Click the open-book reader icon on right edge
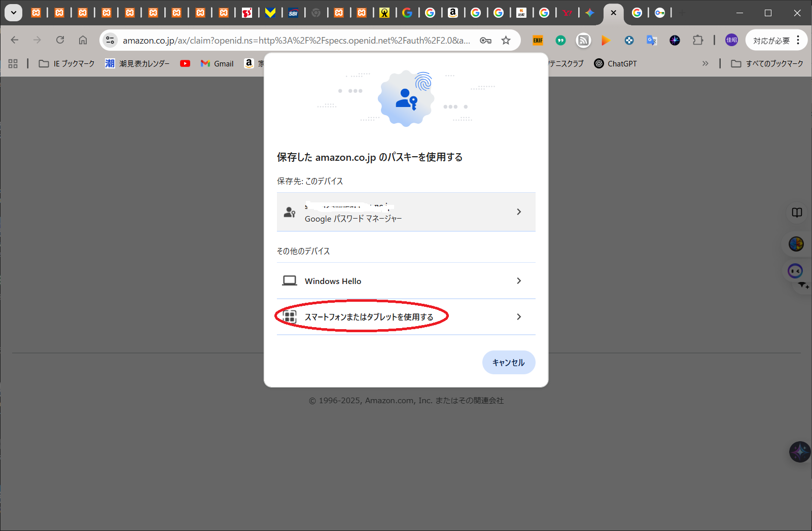Image resolution: width=812 pixels, height=531 pixels. coord(797,213)
